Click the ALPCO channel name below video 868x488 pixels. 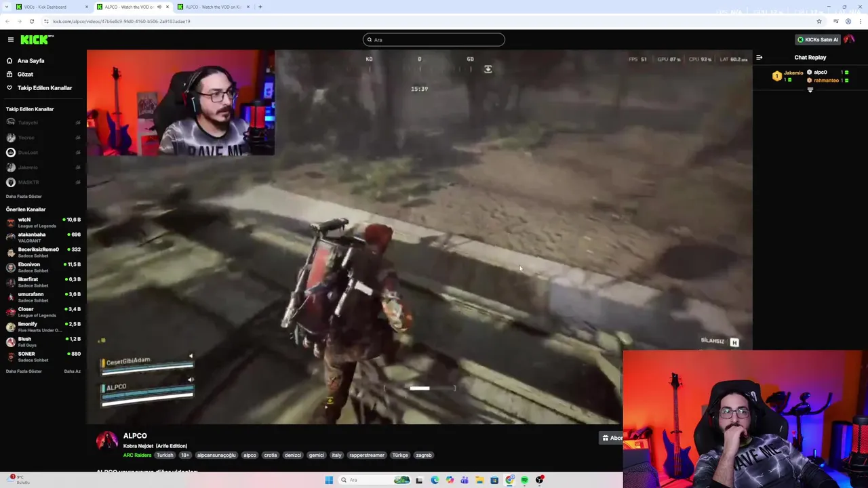[135, 436]
